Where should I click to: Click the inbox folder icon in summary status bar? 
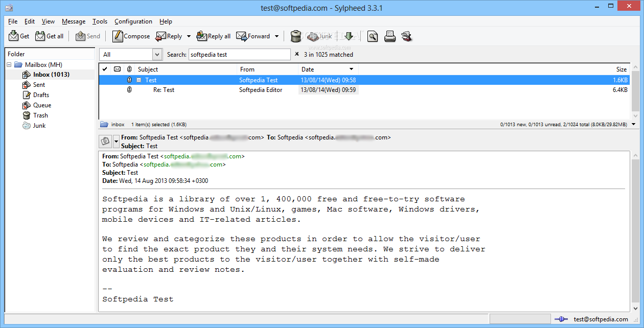(104, 124)
